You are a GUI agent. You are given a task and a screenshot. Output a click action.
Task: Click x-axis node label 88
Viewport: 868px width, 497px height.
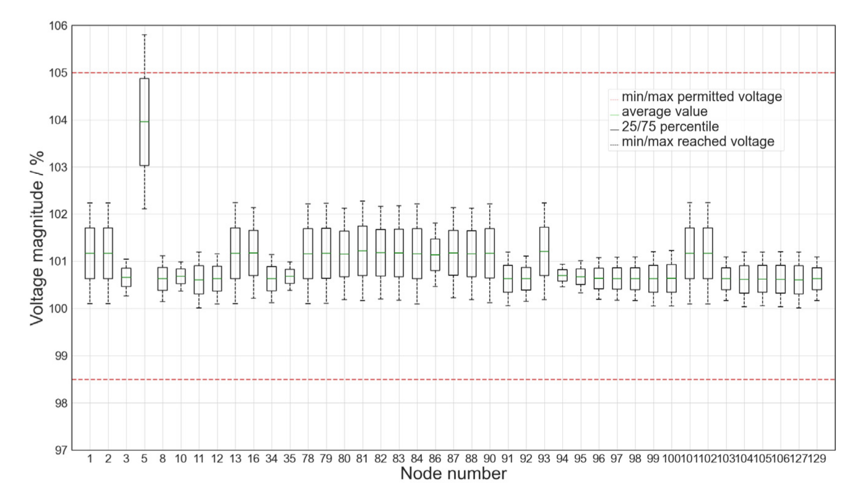[471, 459]
